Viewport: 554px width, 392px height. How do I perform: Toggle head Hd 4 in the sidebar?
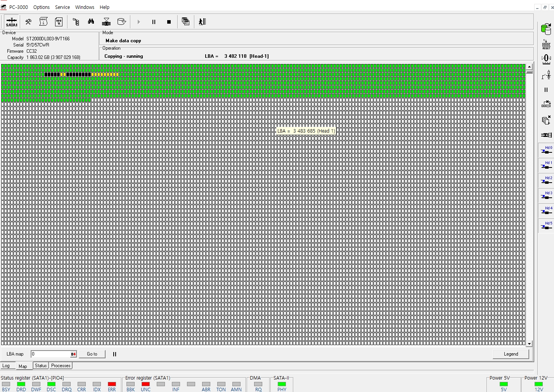547,211
